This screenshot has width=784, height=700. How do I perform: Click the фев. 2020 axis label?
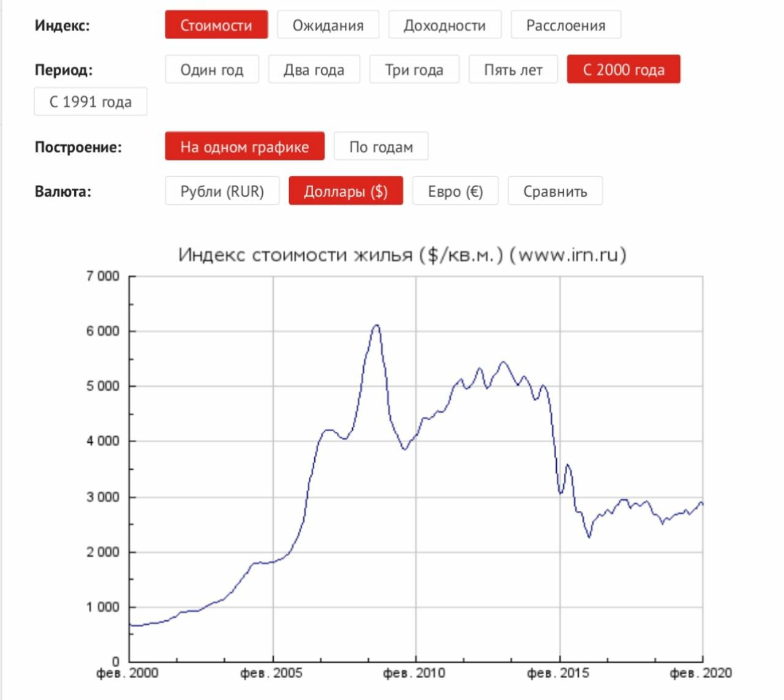point(701,672)
